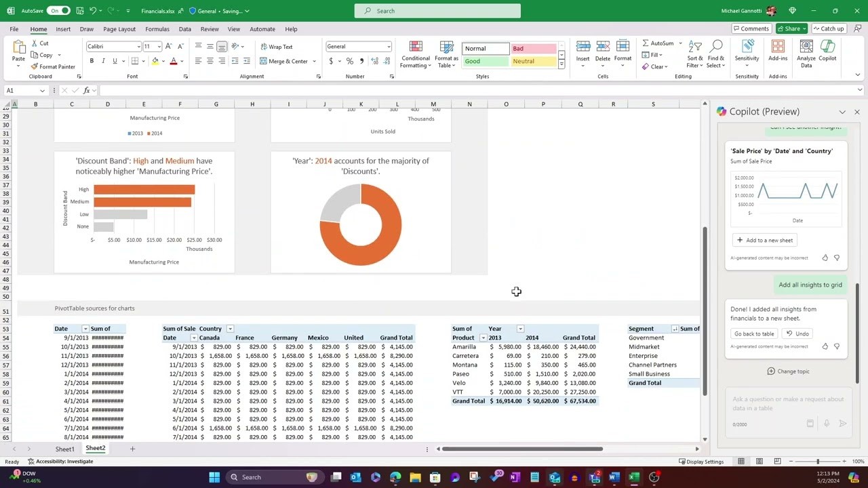Click the Undo arrow in title bar
868x488 pixels.
click(93, 11)
